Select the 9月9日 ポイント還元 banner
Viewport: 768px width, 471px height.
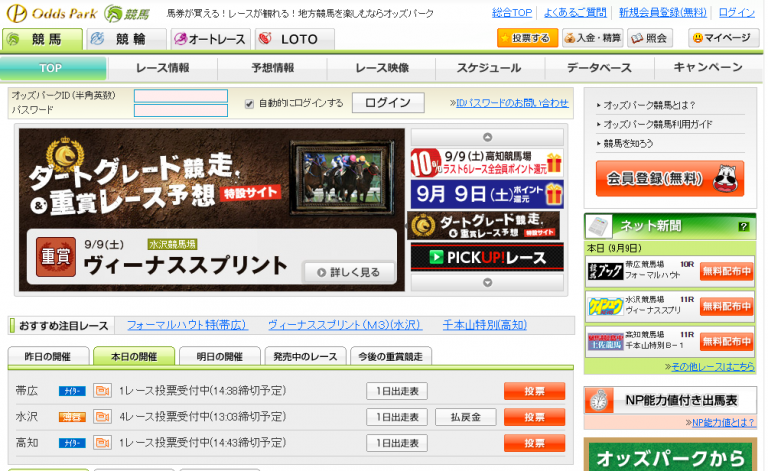487,194
